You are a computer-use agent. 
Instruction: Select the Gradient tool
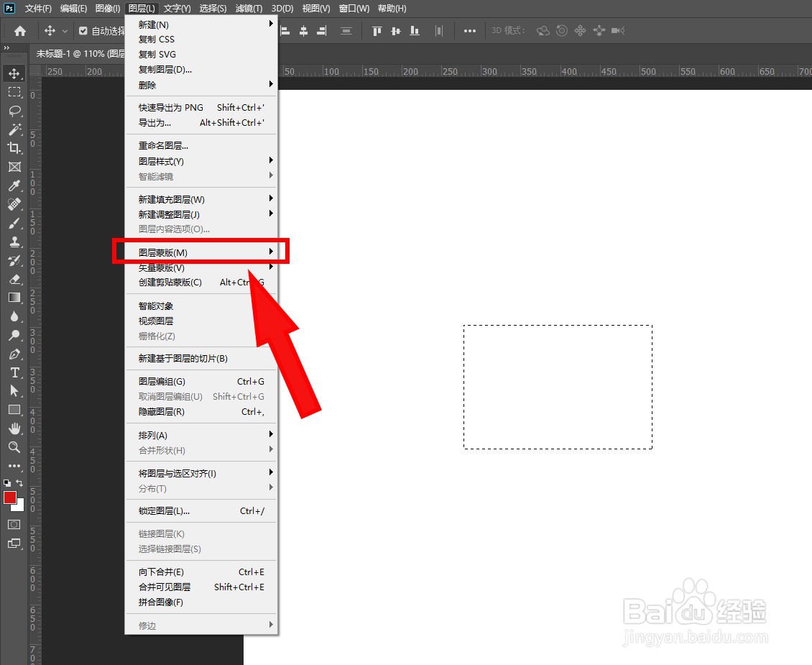[14, 298]
